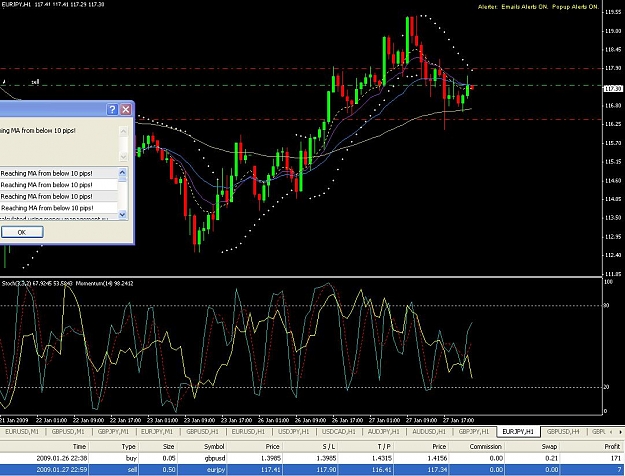Click the Profit column header
Viewport: 625px width, 476px height.
tap(592, 446)
